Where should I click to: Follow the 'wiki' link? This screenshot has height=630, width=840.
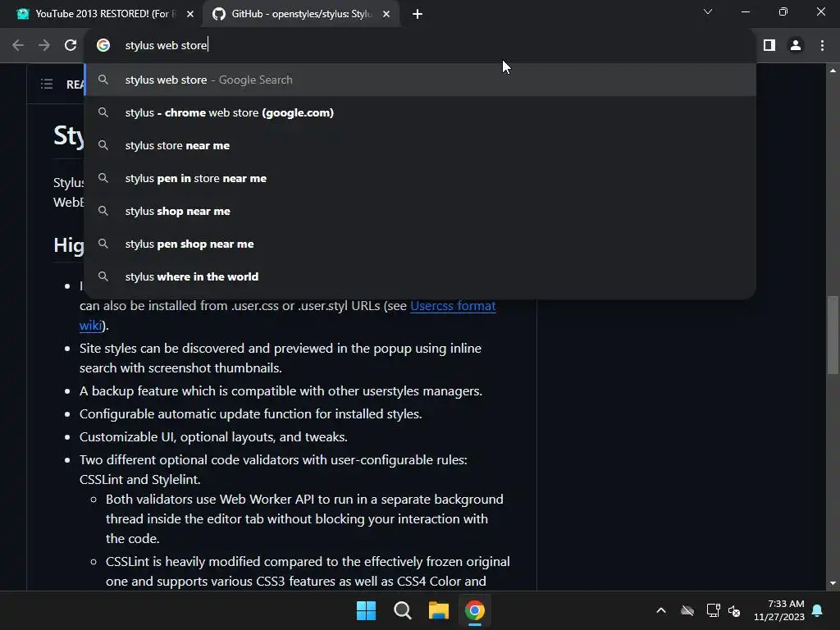[90, 325]
